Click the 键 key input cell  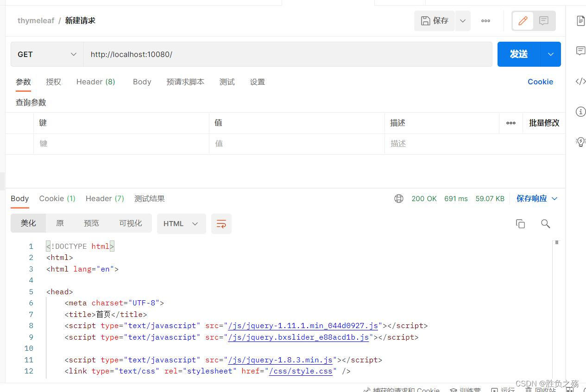[121, 144]
